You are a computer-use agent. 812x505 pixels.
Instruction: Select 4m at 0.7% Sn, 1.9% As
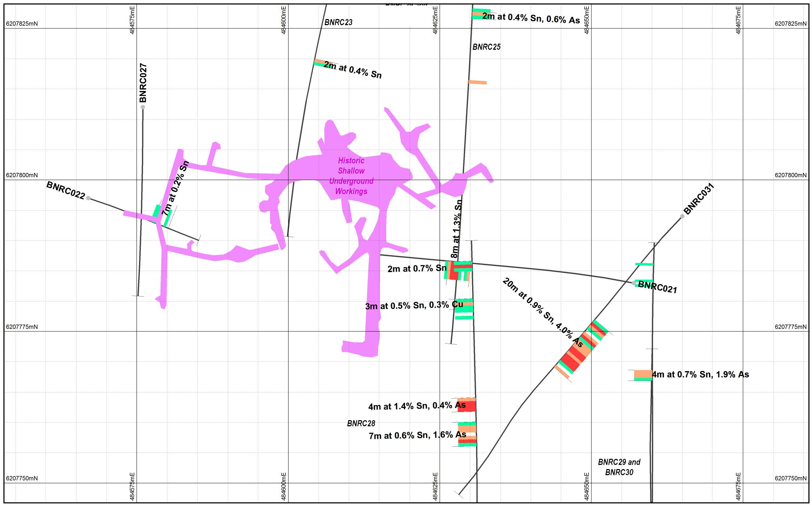tap(700, 375)
